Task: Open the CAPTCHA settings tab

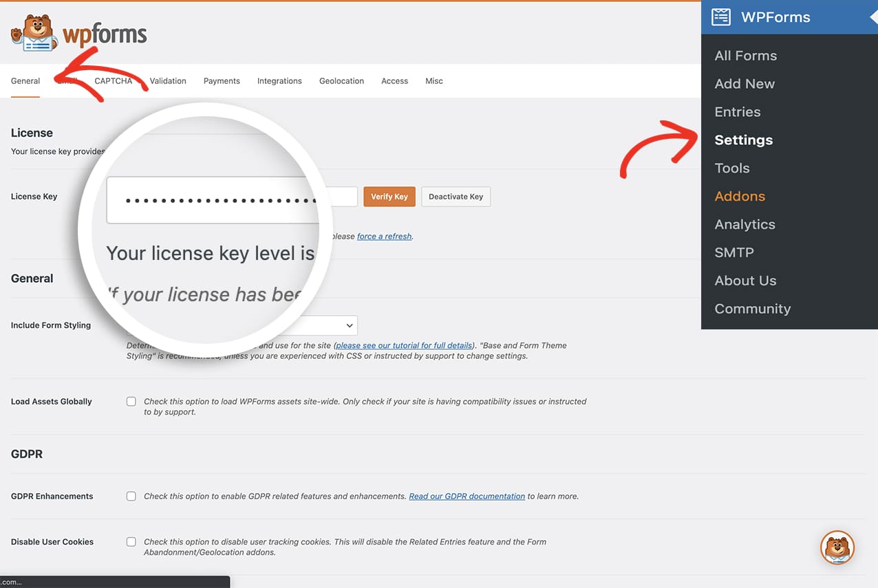Action: pos(114,81)
